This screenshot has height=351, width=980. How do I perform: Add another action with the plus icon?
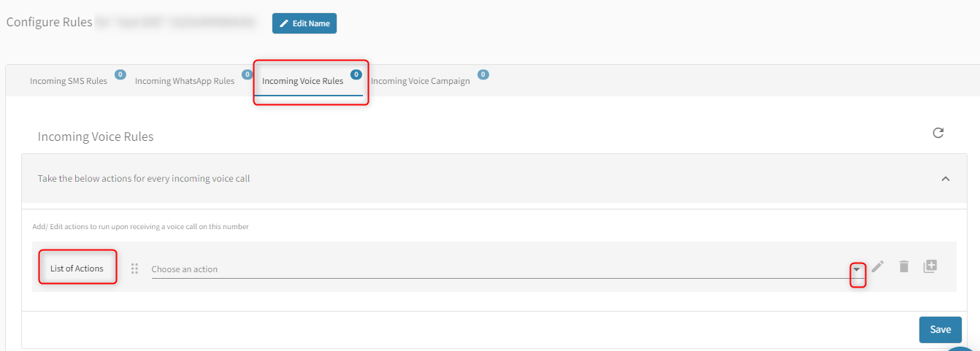coord(930,266)
